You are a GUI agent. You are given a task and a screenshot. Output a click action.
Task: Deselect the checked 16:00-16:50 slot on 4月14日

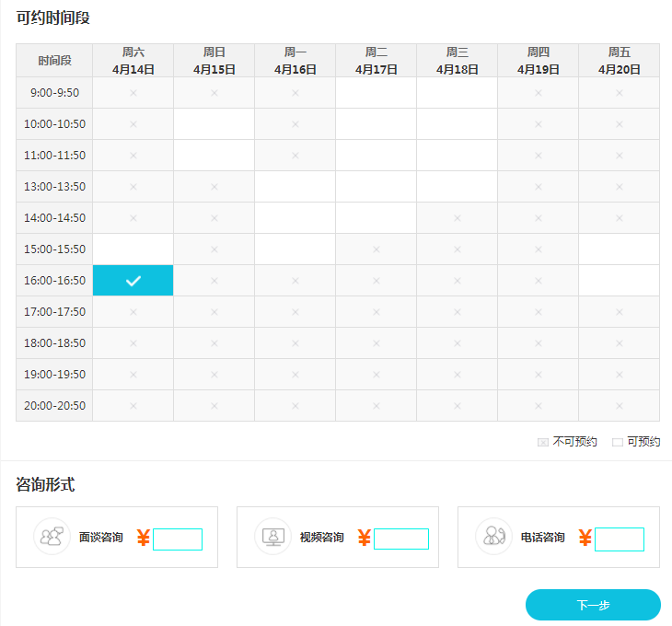click(133, 281)
